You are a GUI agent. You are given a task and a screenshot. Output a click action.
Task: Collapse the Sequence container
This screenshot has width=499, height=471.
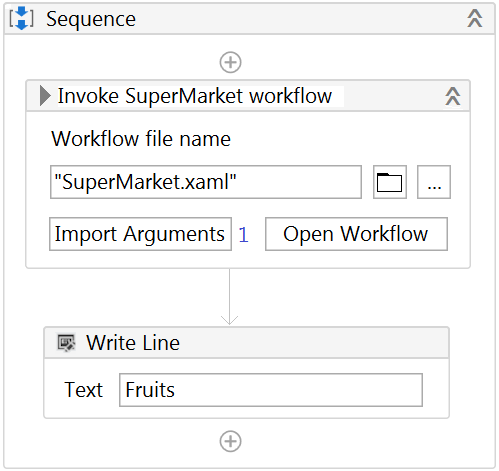pos(475,18)
